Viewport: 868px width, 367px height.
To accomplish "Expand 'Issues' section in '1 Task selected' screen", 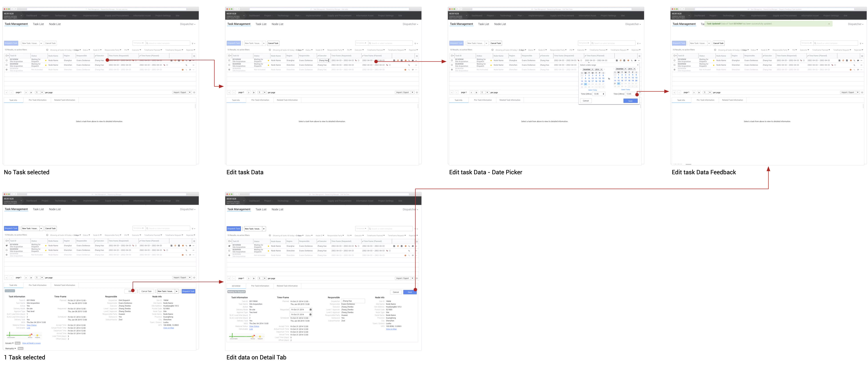I will click(9, 343).
